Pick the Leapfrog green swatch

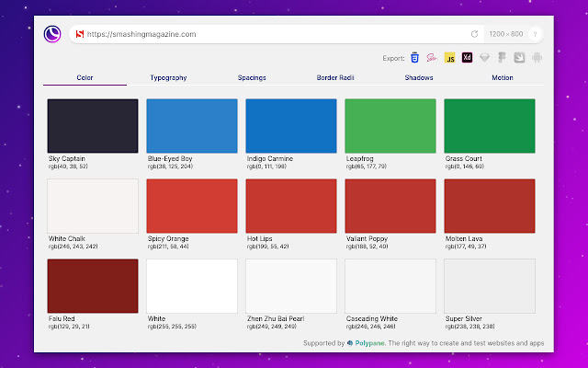390,125
